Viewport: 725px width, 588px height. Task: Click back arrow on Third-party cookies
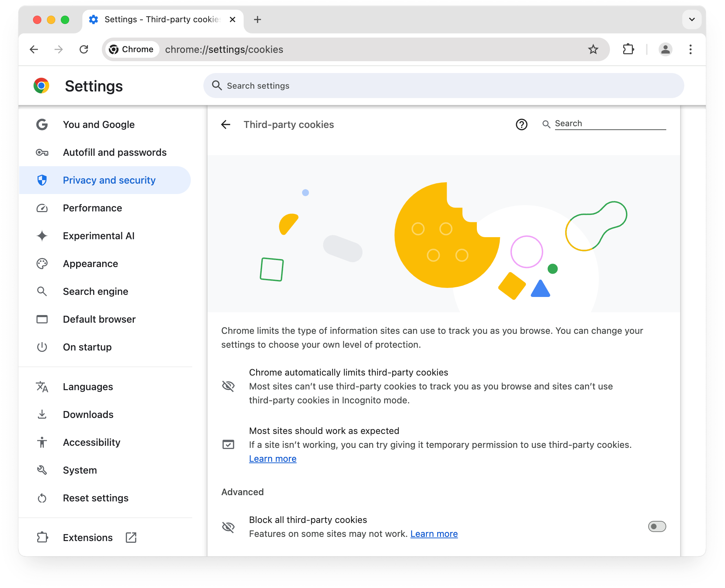[227, 125]
